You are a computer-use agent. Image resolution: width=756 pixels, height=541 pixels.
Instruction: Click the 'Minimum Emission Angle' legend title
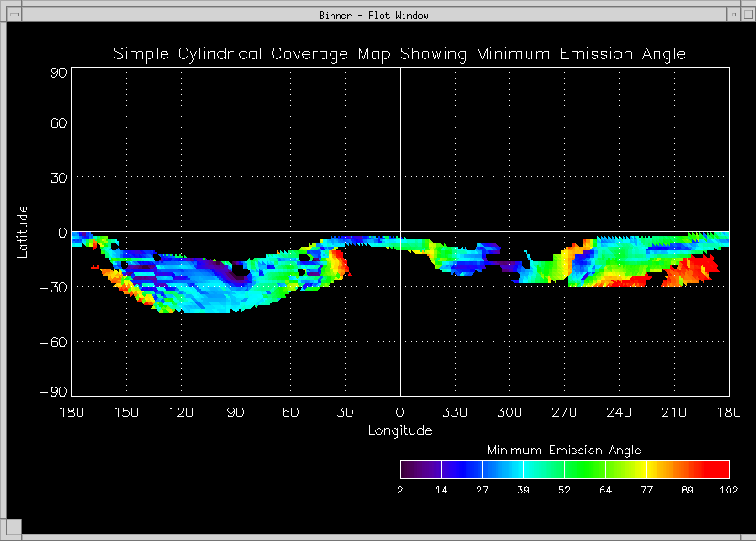[564, 451]
